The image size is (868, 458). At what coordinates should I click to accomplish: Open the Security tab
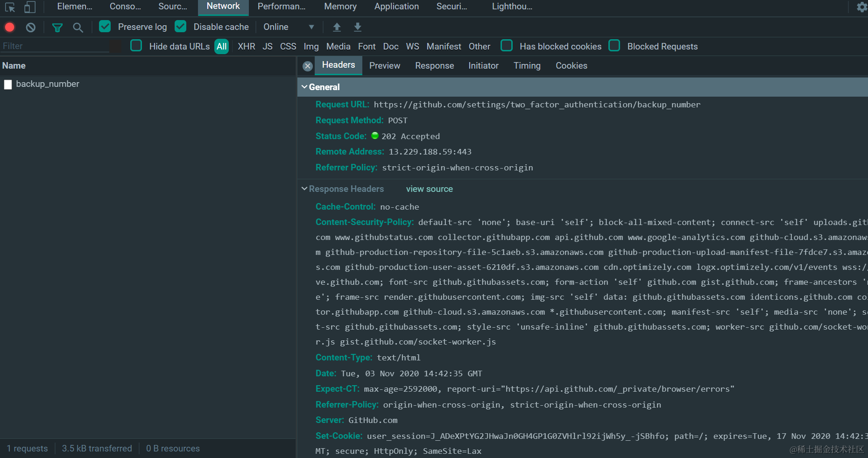(x=452, y=7)
